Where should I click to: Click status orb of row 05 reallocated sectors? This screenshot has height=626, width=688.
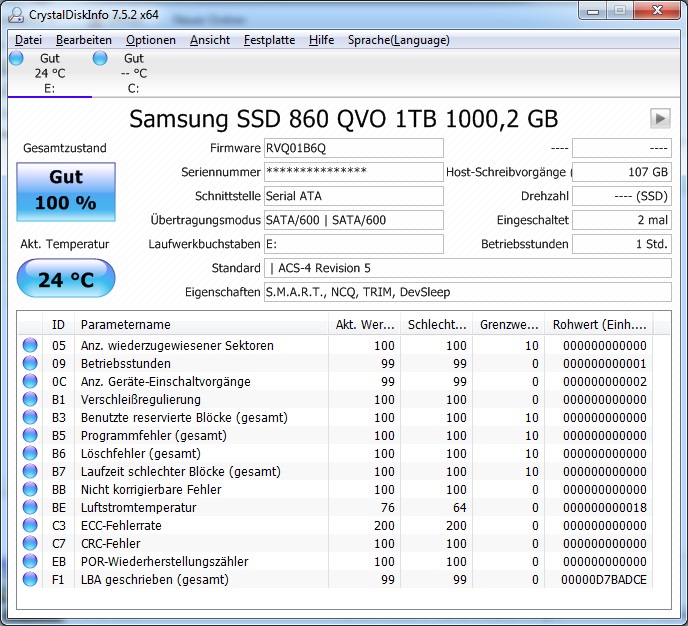30,345
